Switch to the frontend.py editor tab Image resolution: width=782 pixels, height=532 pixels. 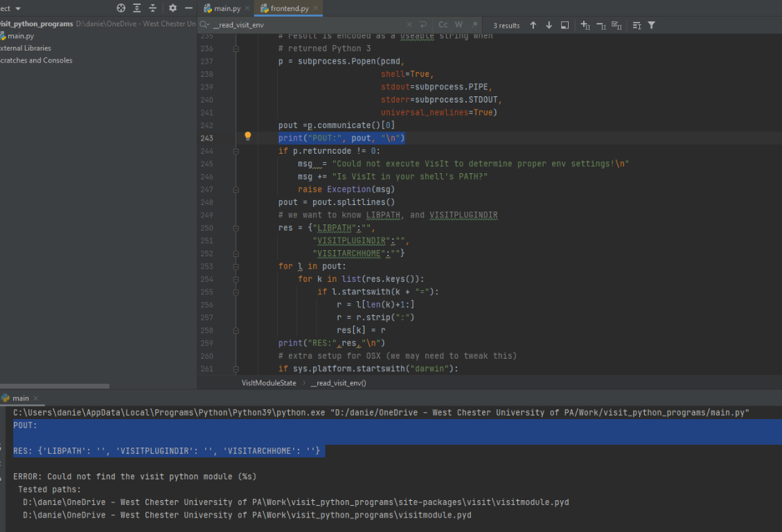[290, 8]
